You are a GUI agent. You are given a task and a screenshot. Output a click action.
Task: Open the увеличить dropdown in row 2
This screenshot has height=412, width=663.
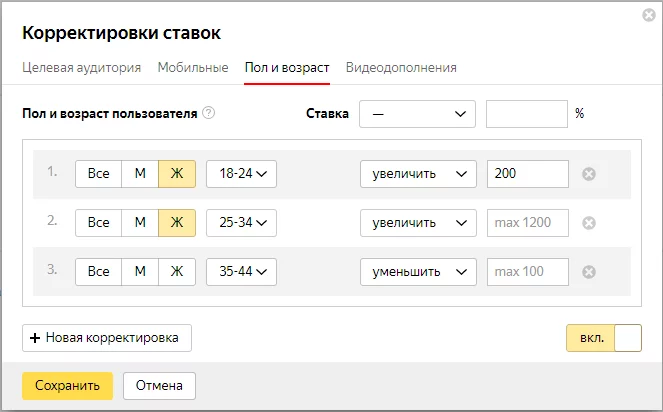[418, 223]
